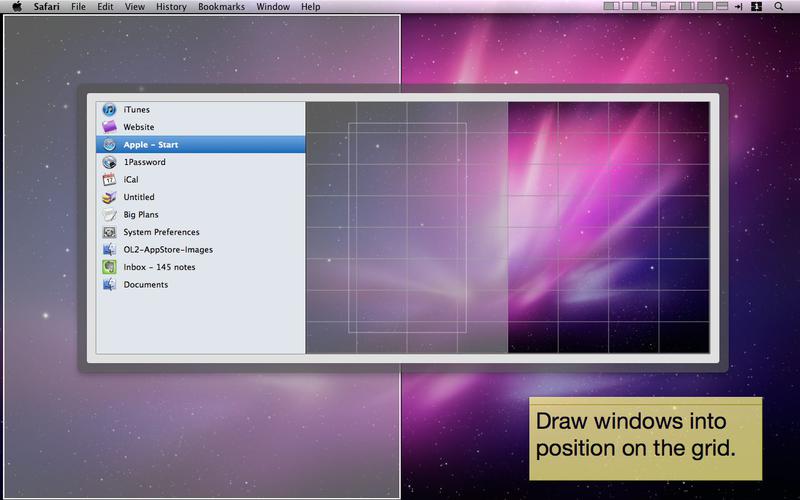Open the Safari application menu
Screen dimensions: 800x500
(x=47, y=7)
